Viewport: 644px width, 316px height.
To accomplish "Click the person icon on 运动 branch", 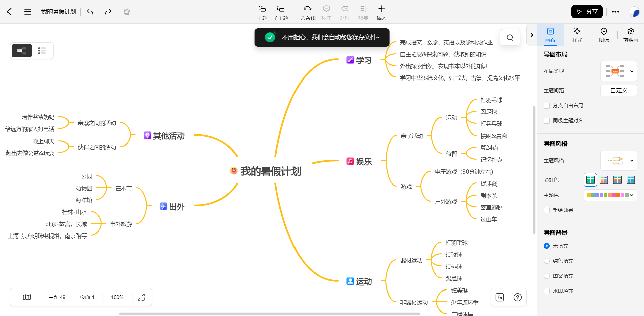I will 350,281.
